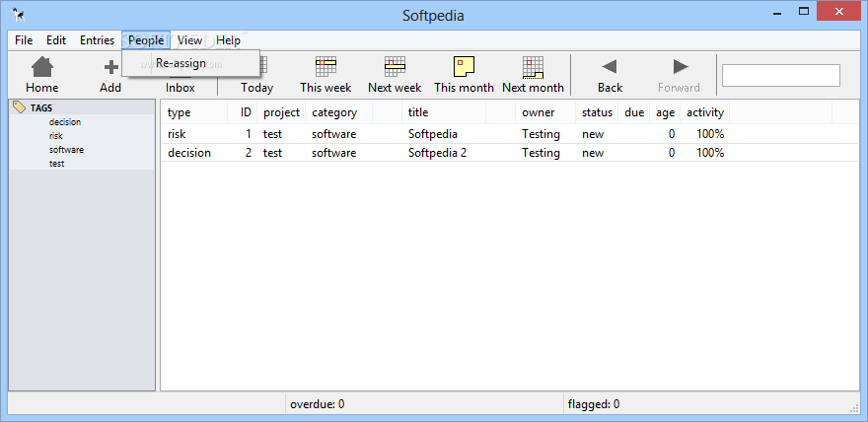Select the software tag

tap(66, 150)
